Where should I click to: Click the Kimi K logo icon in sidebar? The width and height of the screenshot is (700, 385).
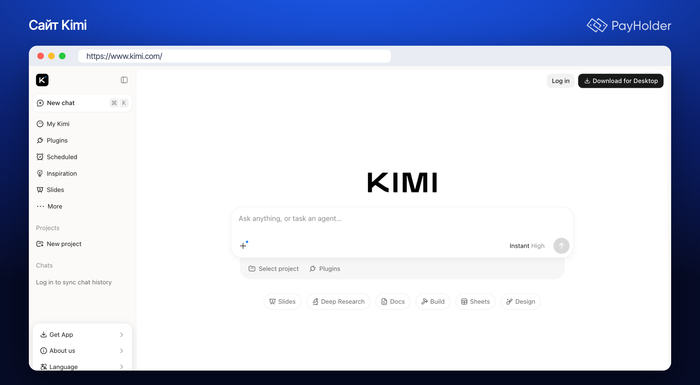coord(42,80)
